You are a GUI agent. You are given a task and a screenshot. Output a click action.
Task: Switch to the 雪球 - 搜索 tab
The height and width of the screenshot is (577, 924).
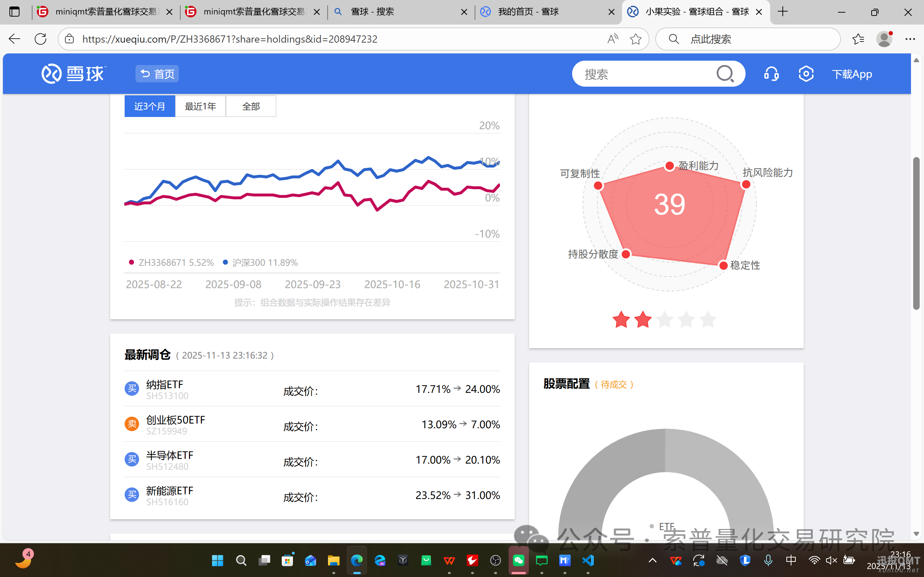click(372, 12)
